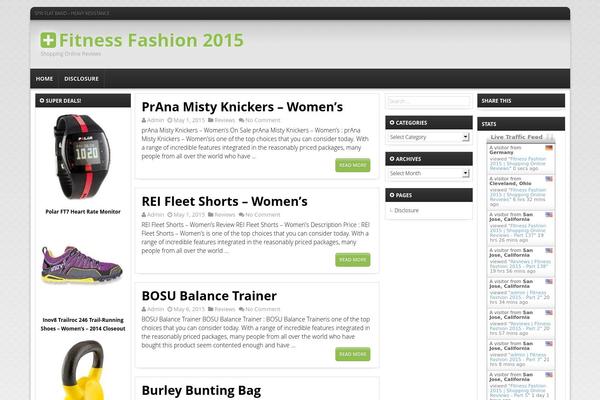Image resolution: width=600 pixels, height=400 pixels.
Task: Focus the Search input field
Action: (x=429, y=101)
